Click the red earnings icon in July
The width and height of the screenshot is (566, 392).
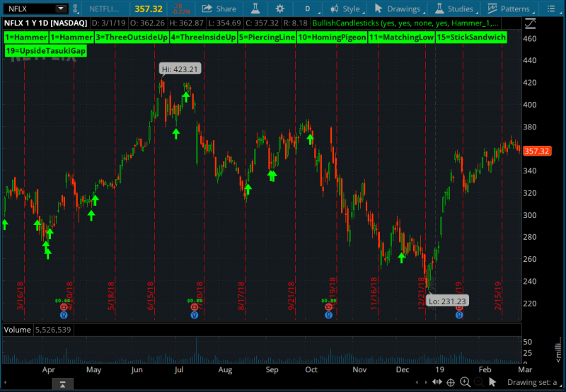(194, 307)
